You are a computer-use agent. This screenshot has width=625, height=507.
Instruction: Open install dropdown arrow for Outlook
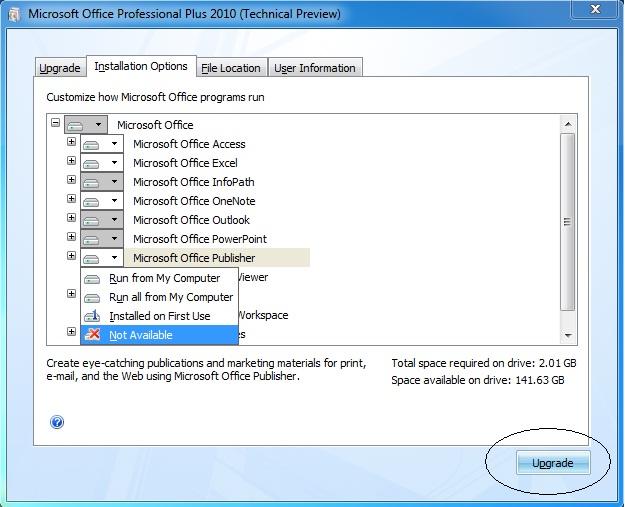[114, 220]
